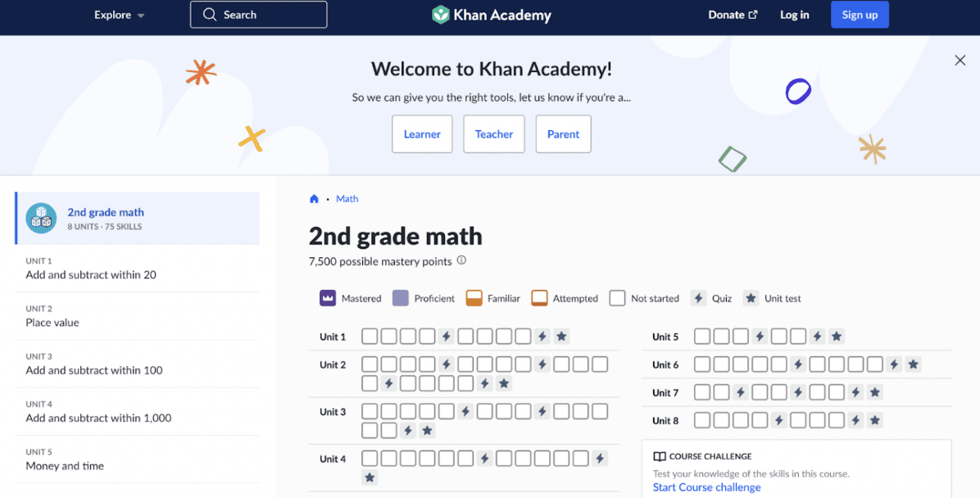The image size is (980, 498).
Task: Select the Unit test star for Unit 8
Action: [874, 420]
